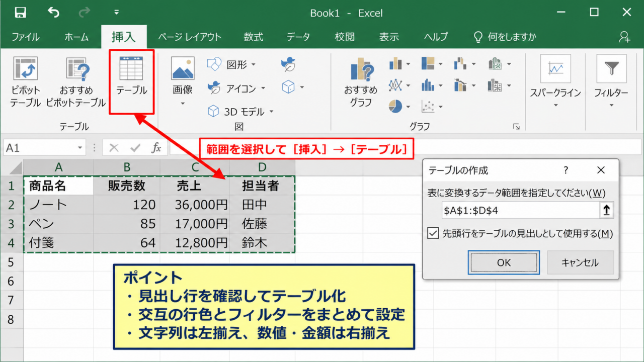Select cell with value 64
Image resolution: width=644 pixels, height=362 pixels.
click(x=127, y=243)
